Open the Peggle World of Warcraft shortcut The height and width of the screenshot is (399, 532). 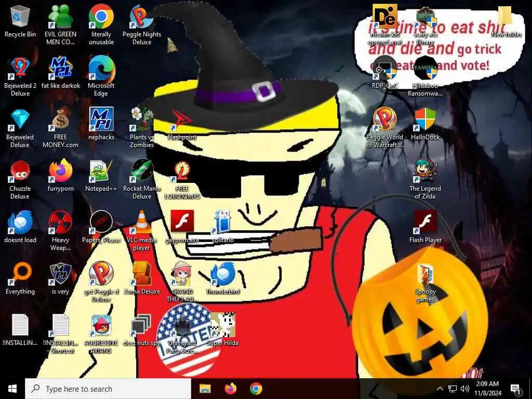[x=385, y=119]
